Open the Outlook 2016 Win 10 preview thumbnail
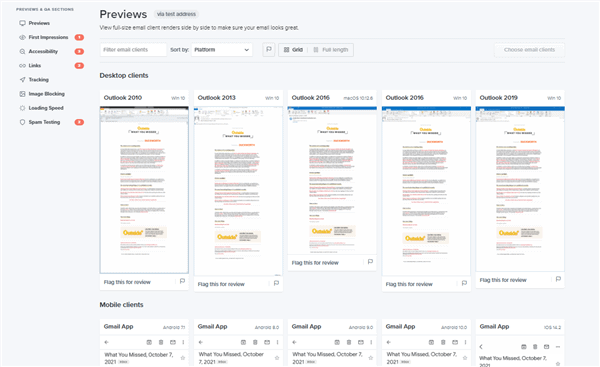 click(x=426, y=191)
